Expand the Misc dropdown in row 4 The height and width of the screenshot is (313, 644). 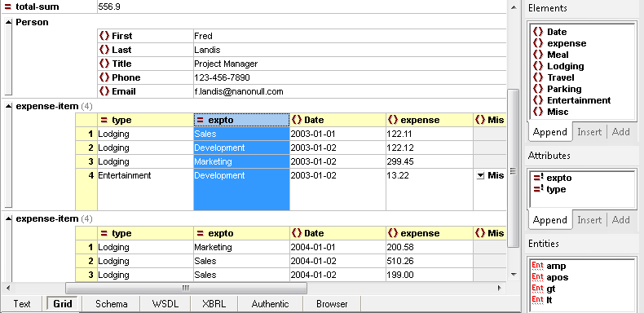click(x=480, y=176)
